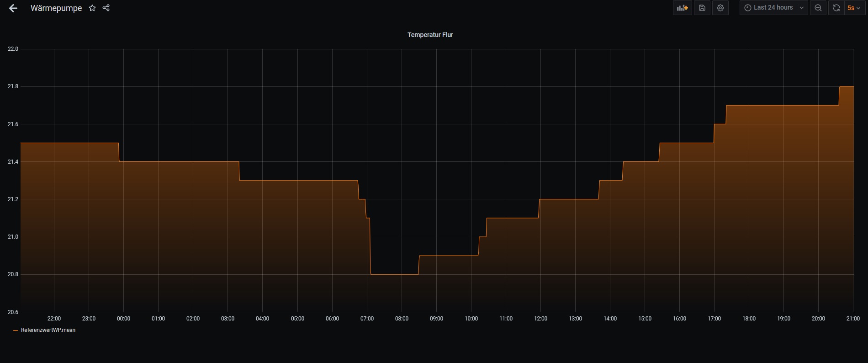Click the 19:00 x-axis label
The height and width of the screenshot is (363, 868).
(783, 319)
